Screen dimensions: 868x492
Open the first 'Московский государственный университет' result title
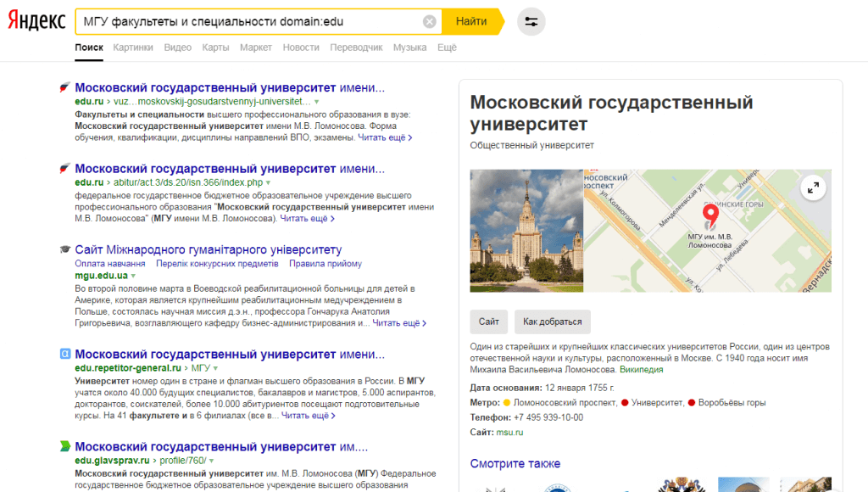(x=230, y=87)
